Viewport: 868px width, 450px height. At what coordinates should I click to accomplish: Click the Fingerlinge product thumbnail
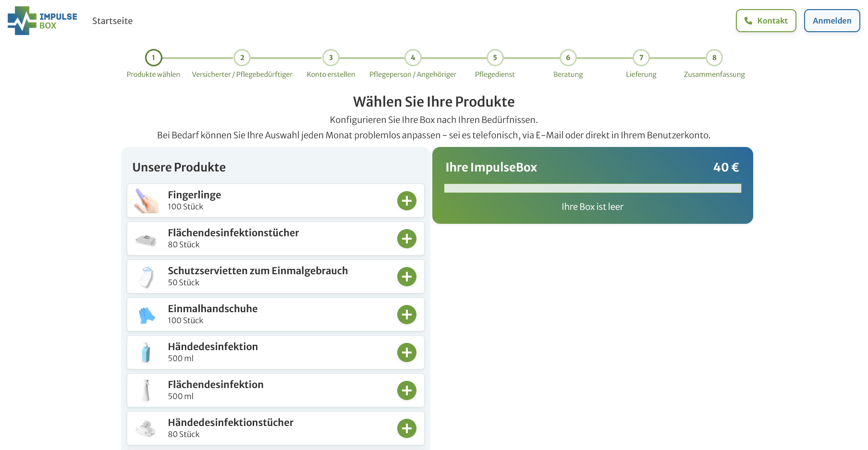pyautogui.click(x=147, y=201)
